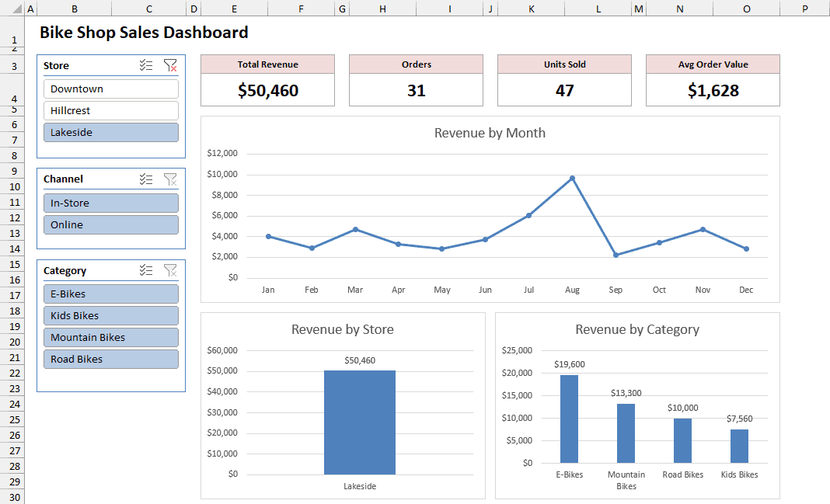Click the Units Sold value 47

pos(564,90)
